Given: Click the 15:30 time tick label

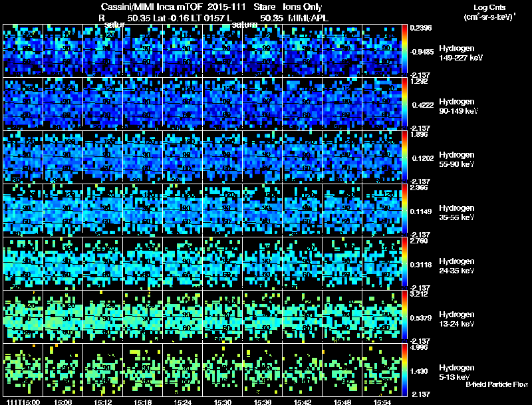Looking at the screenshot, I should tap(223, 402).
